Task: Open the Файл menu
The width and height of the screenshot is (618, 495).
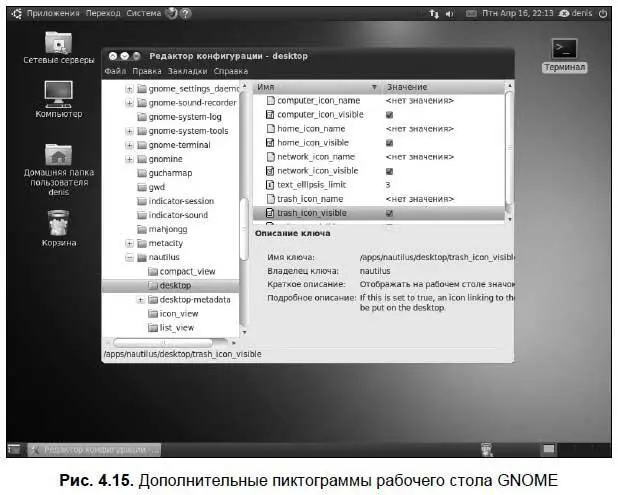Action: [115, 71]
